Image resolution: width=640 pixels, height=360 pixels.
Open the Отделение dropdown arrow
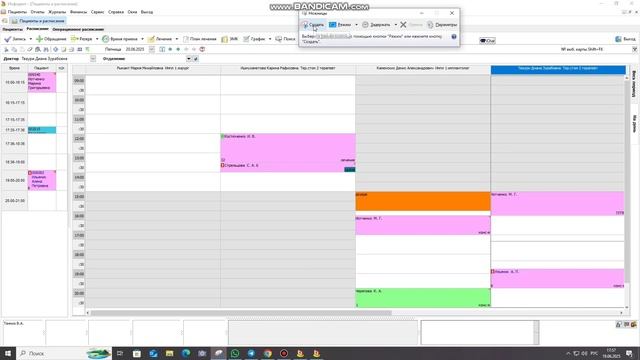(x=189, y=59)
